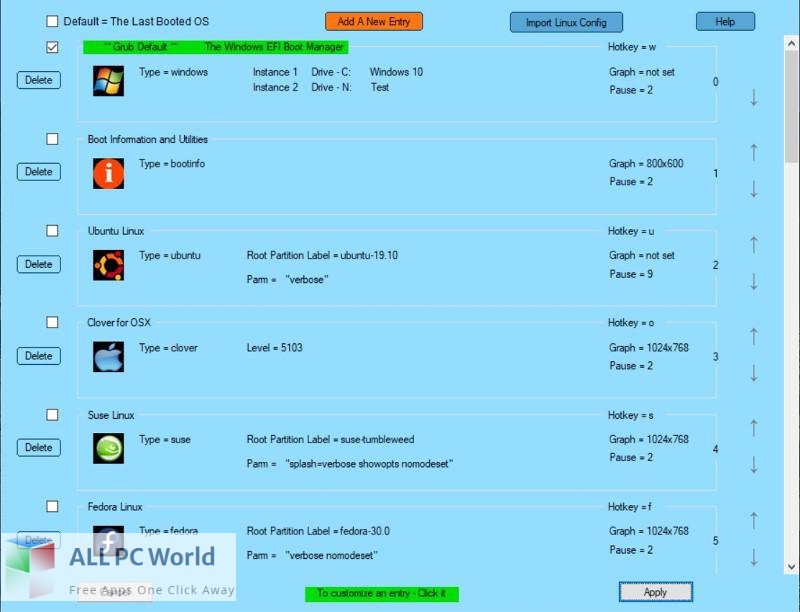Click the 'Hotkey = f' label
The image size is (800, 612).
pyautogui.click(x=630, y=507)
